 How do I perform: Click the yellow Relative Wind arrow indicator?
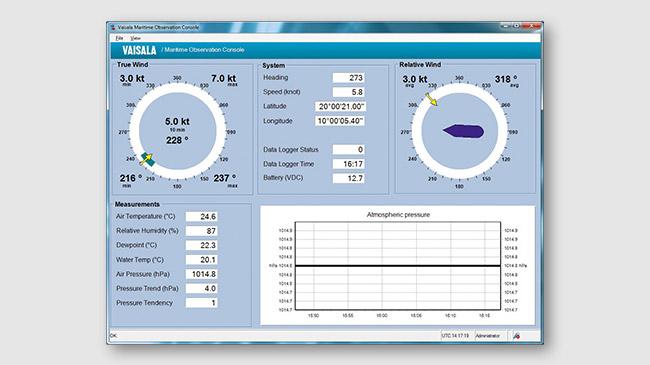pos(431,99)
